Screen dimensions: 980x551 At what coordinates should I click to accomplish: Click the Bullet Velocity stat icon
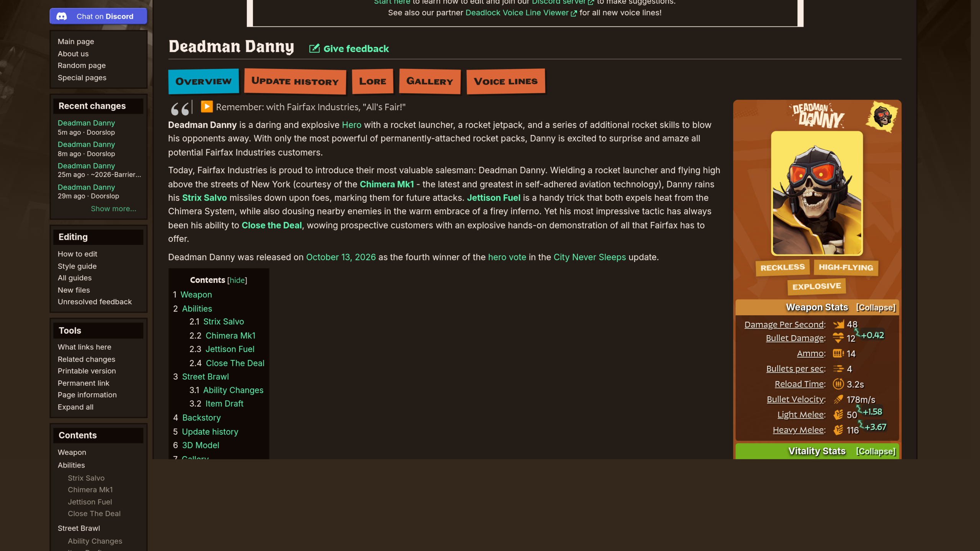coord(838,399)
